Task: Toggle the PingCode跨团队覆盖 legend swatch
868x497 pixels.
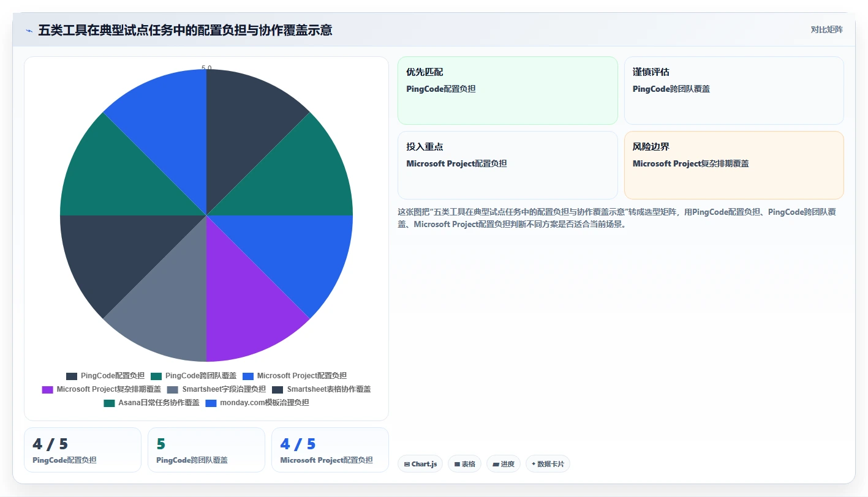Action: coord(156,376)
